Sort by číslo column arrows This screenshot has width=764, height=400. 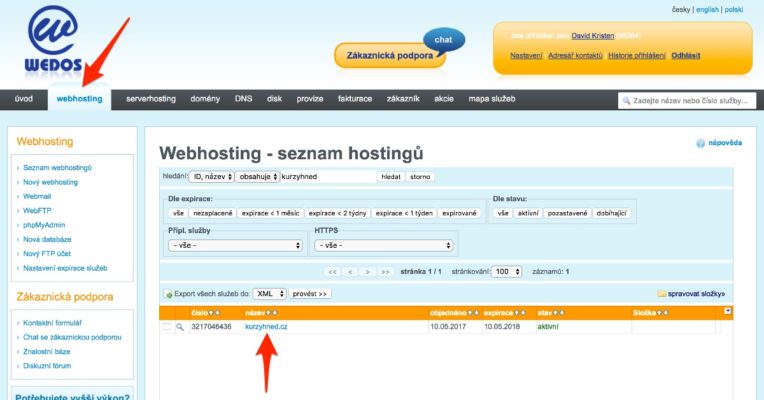pyautogui.click(x=214, y=313)
